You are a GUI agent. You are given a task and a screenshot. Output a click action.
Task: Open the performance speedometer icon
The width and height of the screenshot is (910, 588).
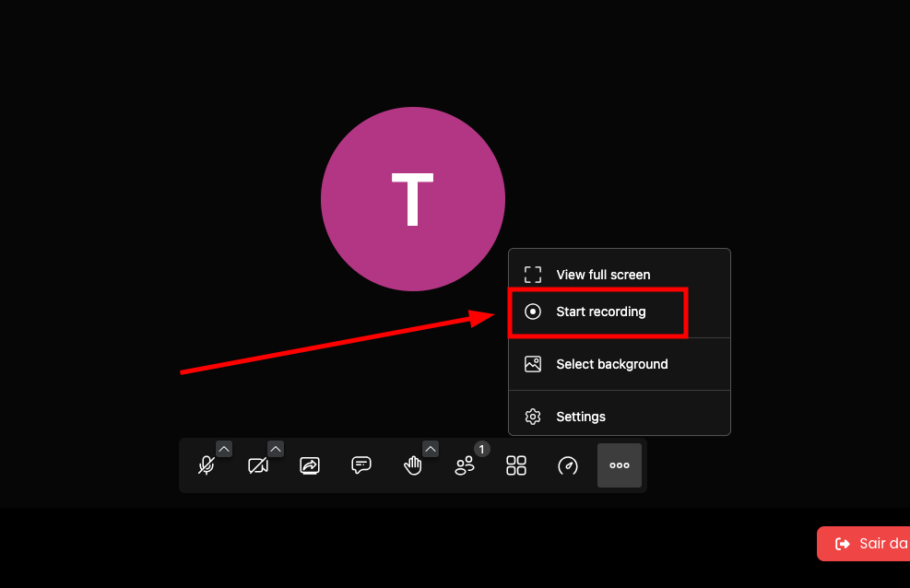[x=568, y=465]
